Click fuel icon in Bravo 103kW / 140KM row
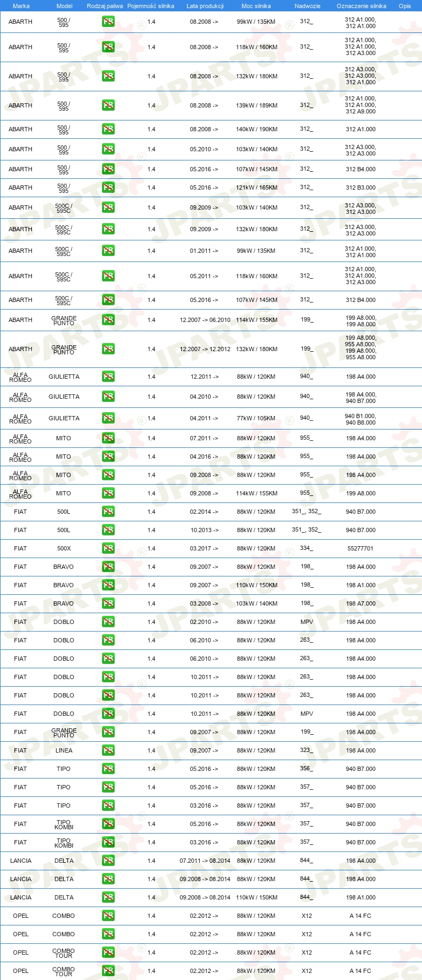The height and width of the screenshot is (980, 422). 108,603
